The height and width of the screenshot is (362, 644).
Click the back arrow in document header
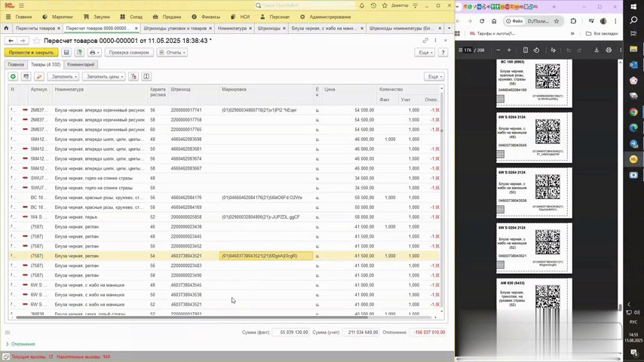(11, 41)
